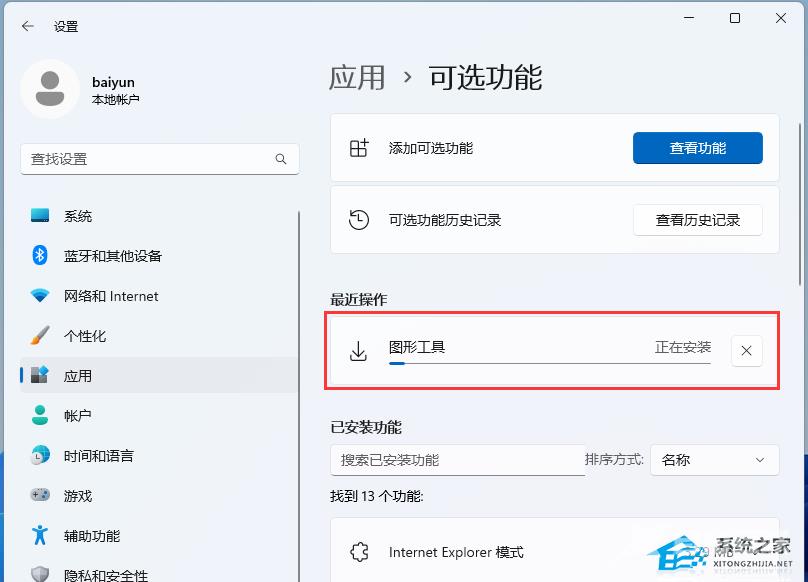
Task: Click the 图形工具 installation progress bar
Action: tap(549, 363)
